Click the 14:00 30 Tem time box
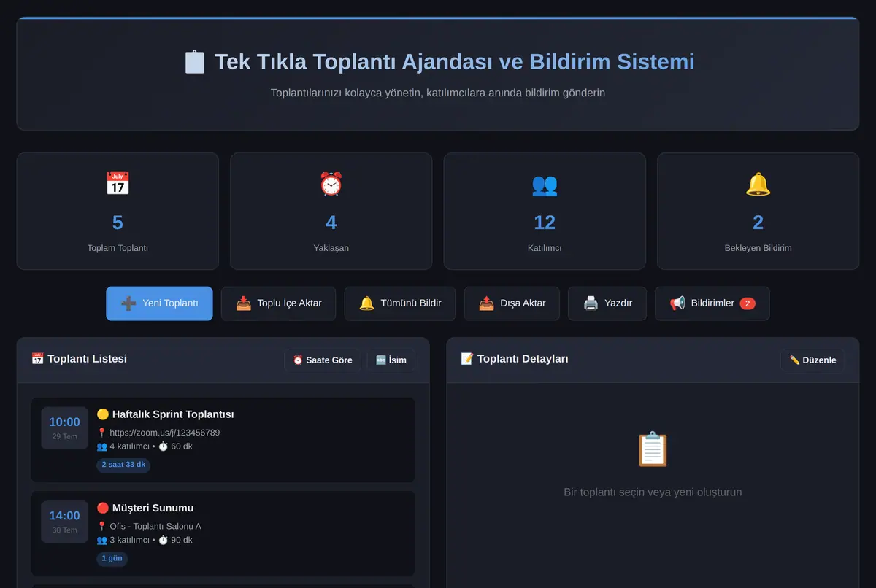 (x=64, y=522)
